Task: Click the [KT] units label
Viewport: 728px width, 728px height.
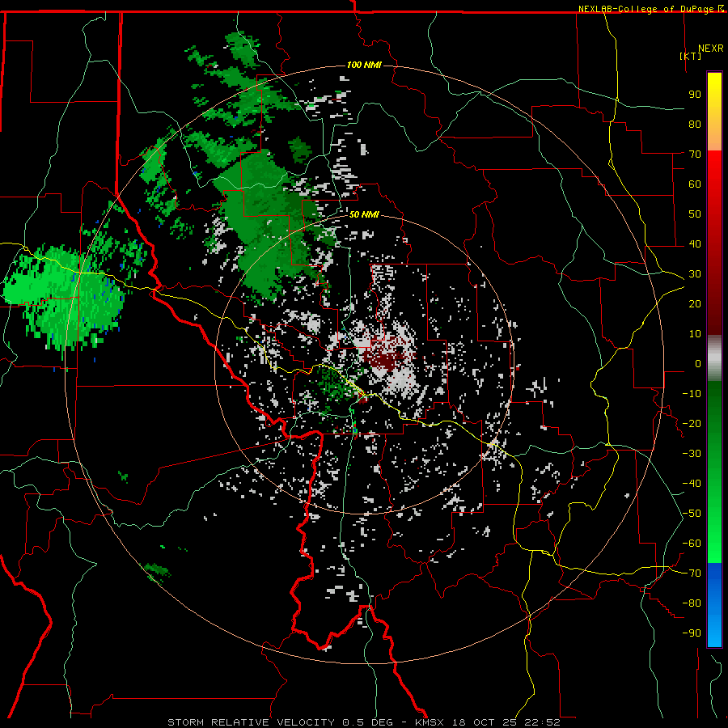Action: [x=691, y=56]
